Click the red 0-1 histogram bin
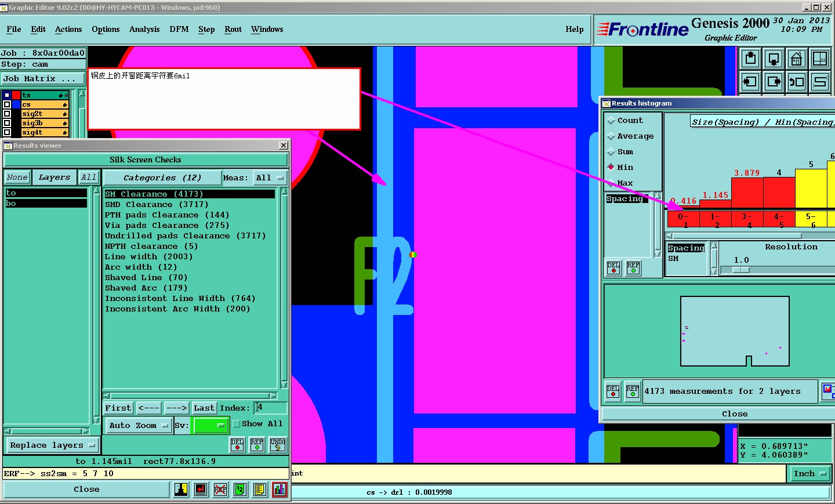 (683, 219)
